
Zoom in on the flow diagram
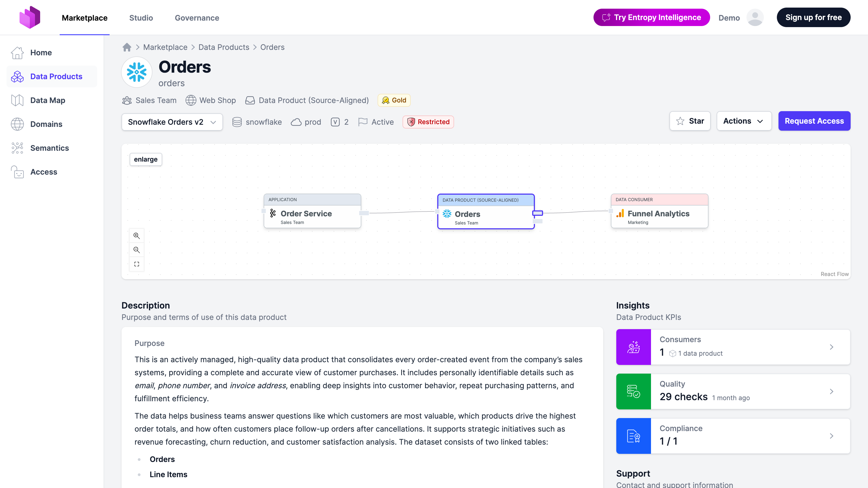(x=136, y=236)
